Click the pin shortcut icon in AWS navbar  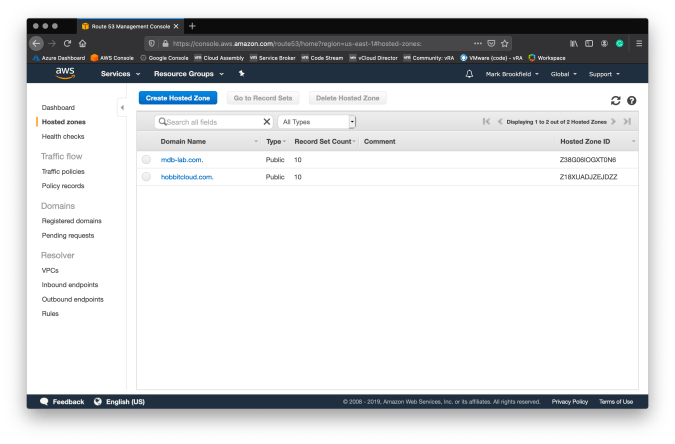[241, 74]
